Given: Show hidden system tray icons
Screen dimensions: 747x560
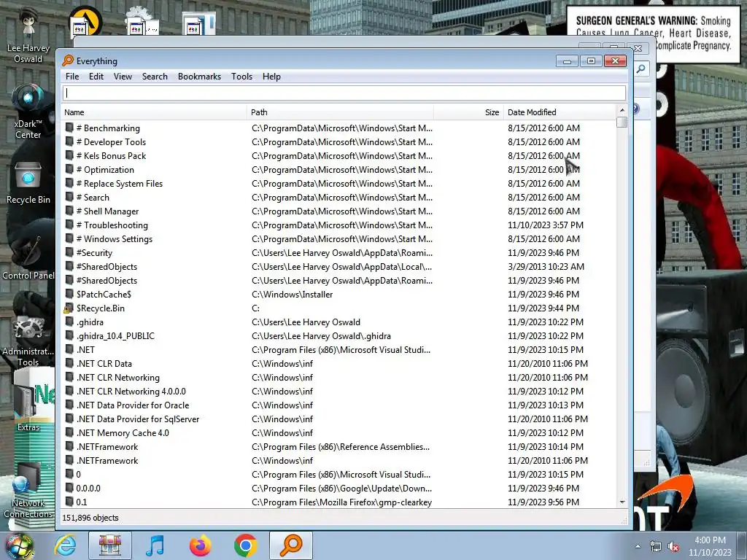Looking at the screenshot, I should click(638, 546).
